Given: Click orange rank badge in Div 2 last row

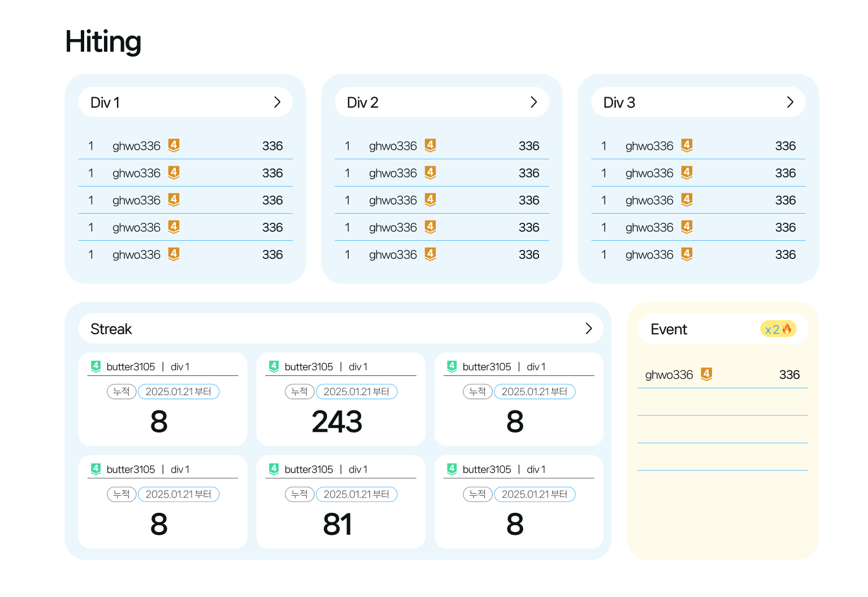Looking at the screenshot, I should 431,254.
